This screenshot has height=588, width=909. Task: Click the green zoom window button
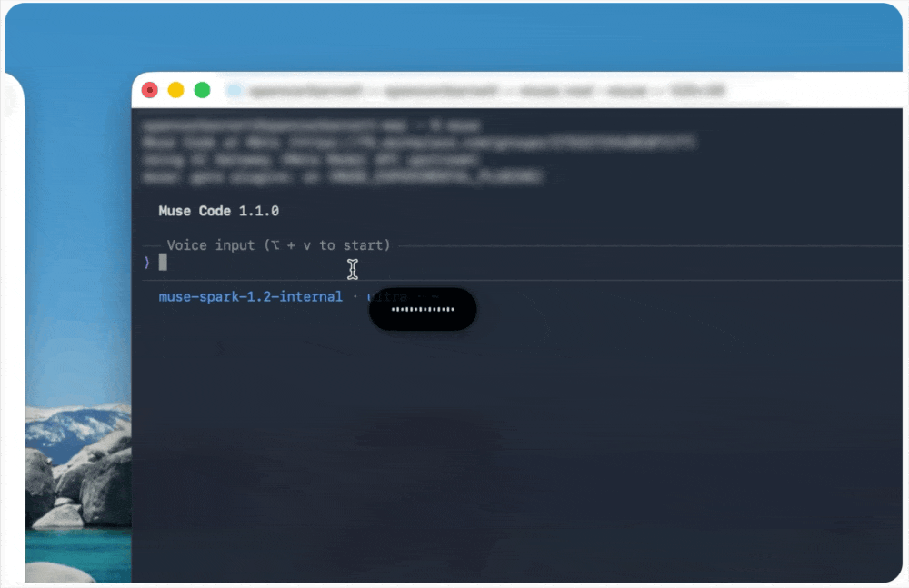202,90
